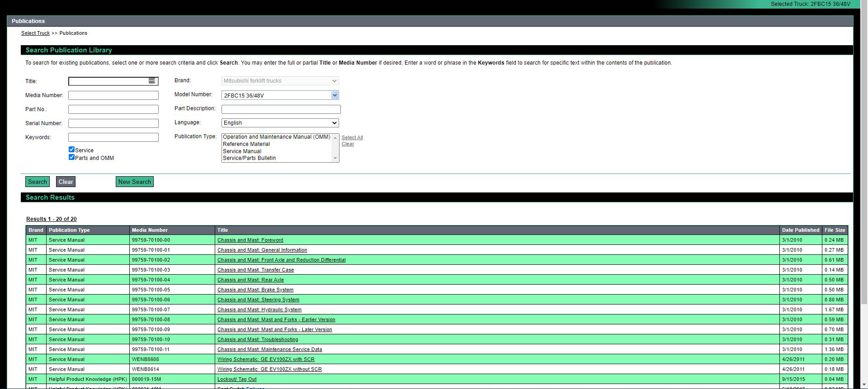Click into the Keywords text field
This screenshot has width=868, height=389.
(x=113, y=137)
